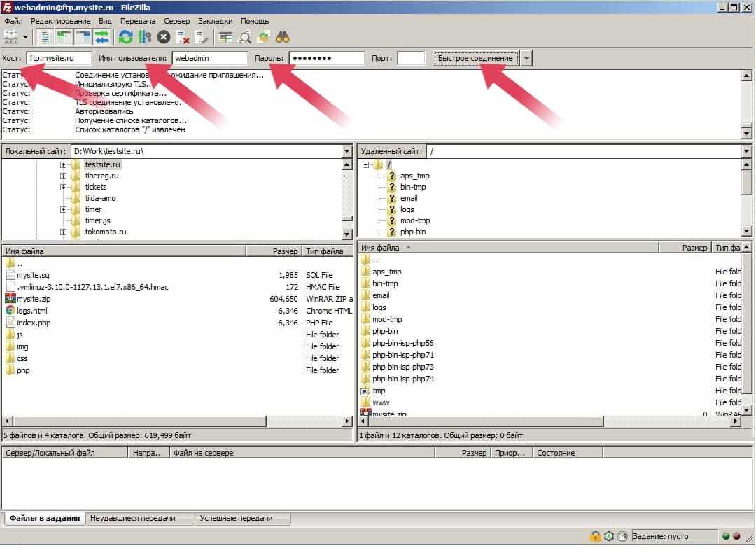Click the green gear icon in status bar

(x=609, y=535)
